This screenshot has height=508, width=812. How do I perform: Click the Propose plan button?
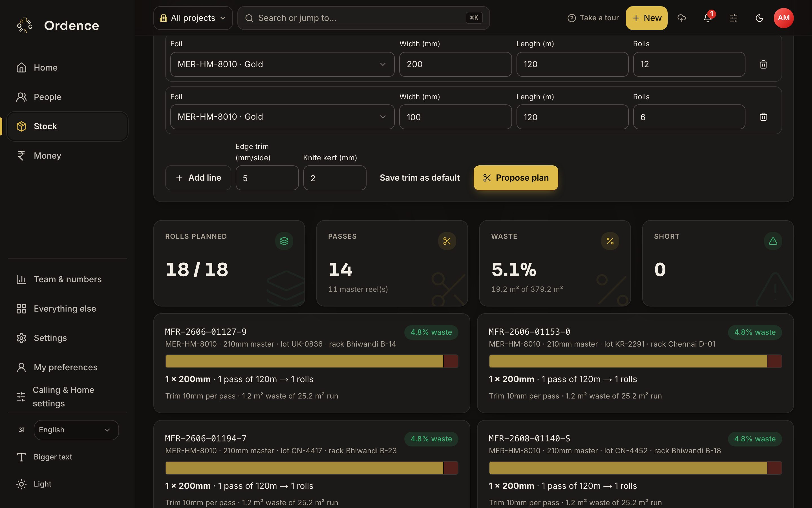pos(516,178)
